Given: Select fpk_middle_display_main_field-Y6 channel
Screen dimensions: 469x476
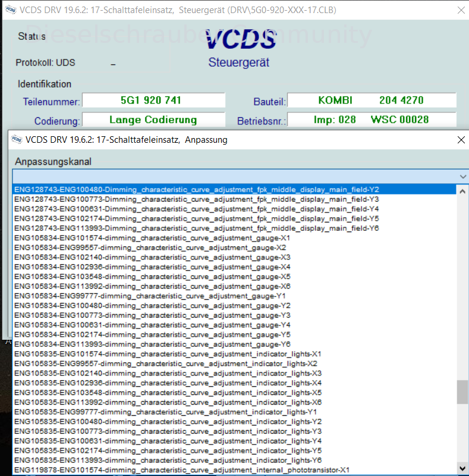Looking at the screenshot, I should point(234,228).
